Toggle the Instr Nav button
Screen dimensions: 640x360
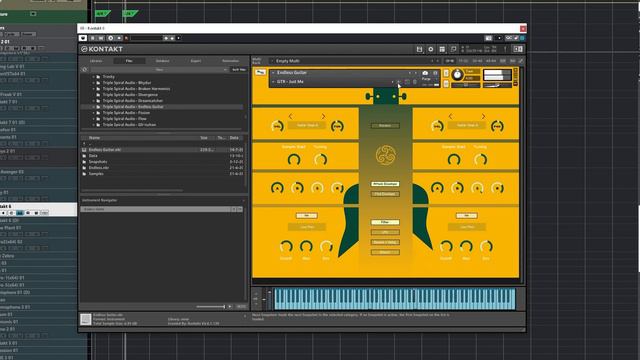239,70
